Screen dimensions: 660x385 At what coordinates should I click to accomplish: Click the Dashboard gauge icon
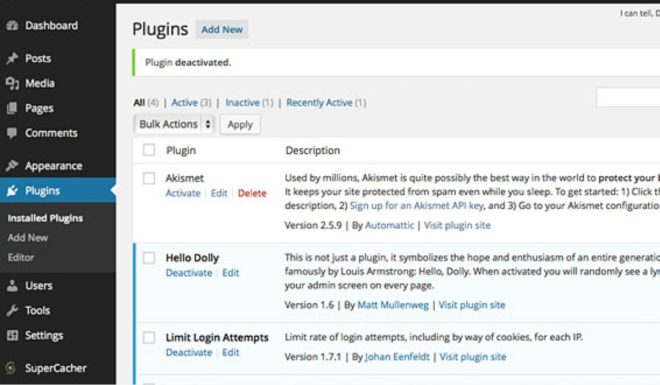click(x=12, y=26)
